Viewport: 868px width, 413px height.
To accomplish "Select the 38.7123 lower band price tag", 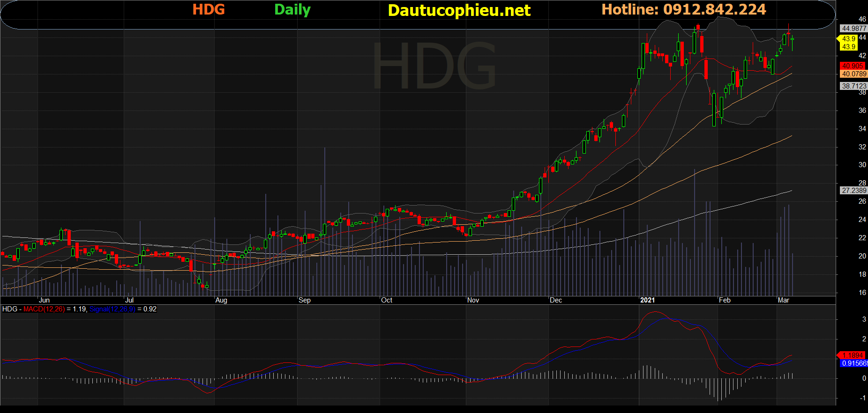I will pos(854,86).
